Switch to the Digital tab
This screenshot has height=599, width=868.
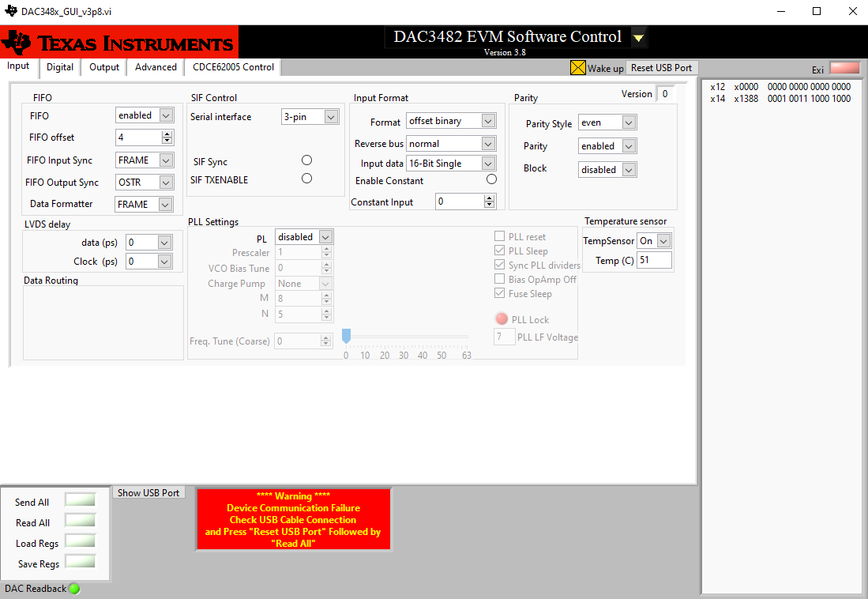click(x=60, y=67)
